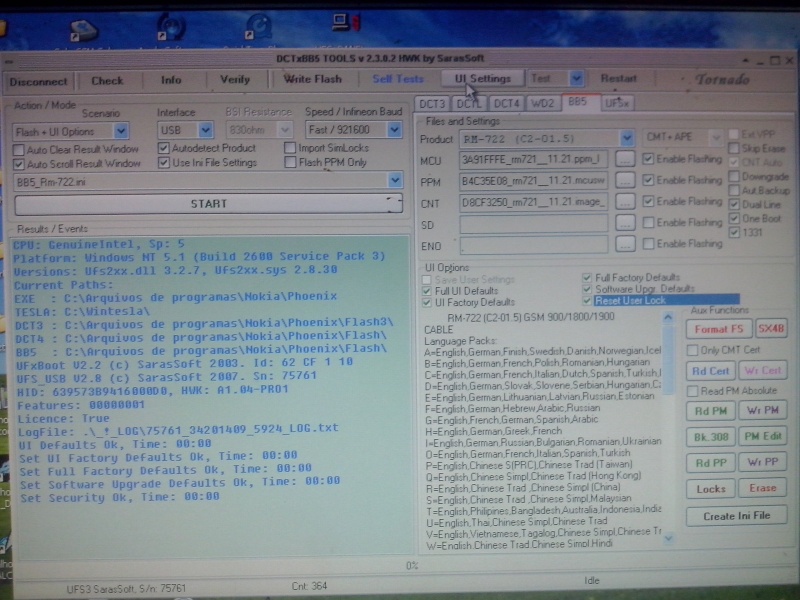Toggle Autodetect Product checkbox
The image size is (800, 600).
click(163, 148)
